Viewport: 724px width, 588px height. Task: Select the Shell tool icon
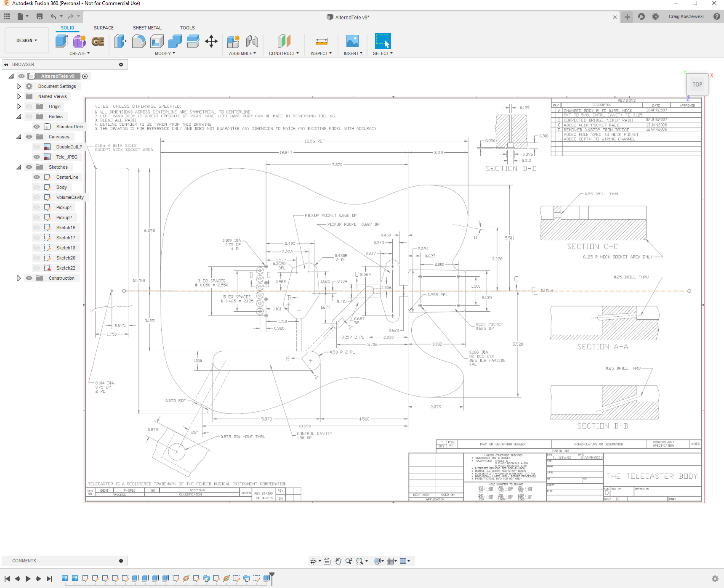click(157, 41)
